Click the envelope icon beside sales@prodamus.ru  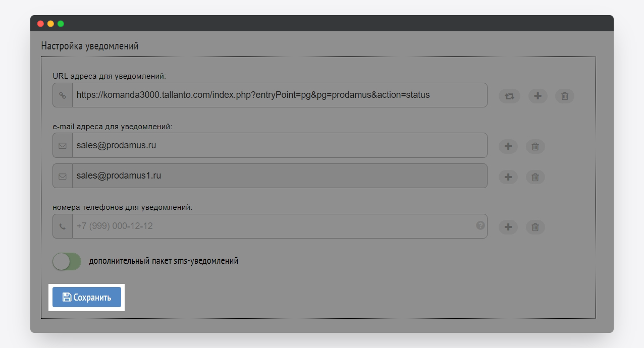click(x=63, y=146)
